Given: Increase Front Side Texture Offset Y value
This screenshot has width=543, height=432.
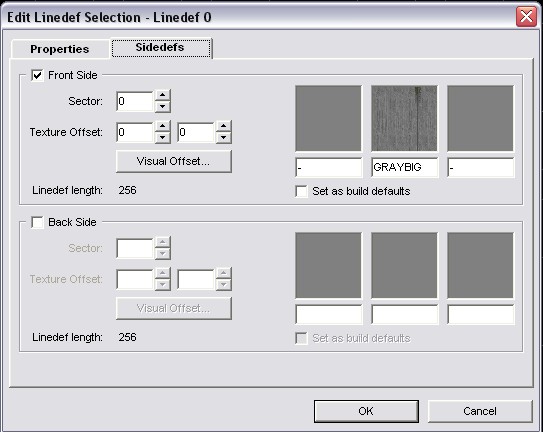Looking at the screenshot, I should (223, 126).
